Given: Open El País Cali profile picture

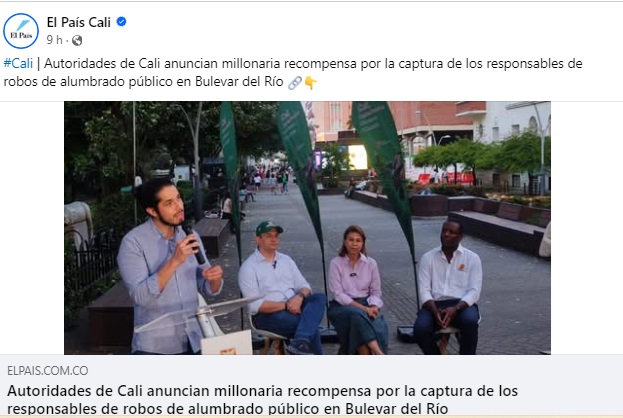Looking at the screenshot, I should (x=21, y=31).
